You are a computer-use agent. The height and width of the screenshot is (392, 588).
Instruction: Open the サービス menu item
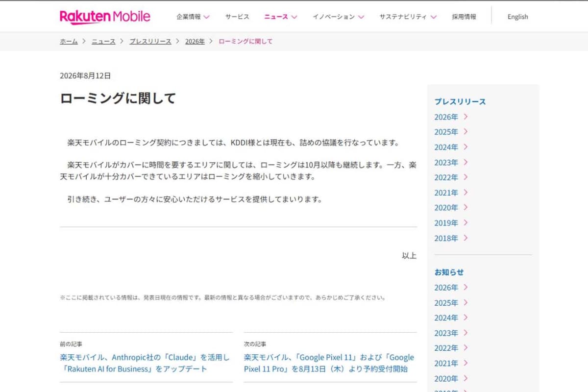[237, 17]
